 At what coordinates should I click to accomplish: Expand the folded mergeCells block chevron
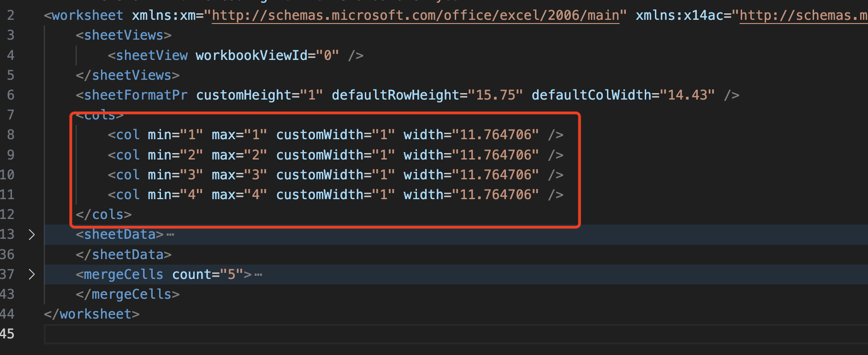[31, 274]
